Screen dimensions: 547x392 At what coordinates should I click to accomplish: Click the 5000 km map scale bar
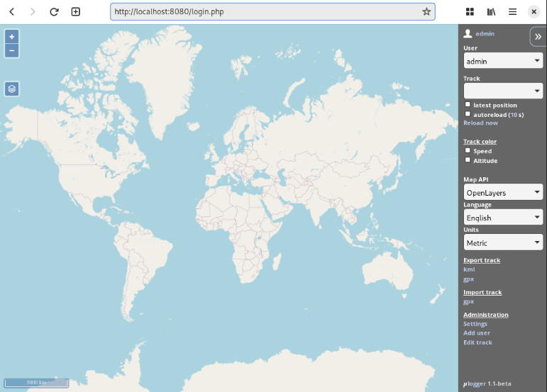pyautogui.click(x=36, y=383)
